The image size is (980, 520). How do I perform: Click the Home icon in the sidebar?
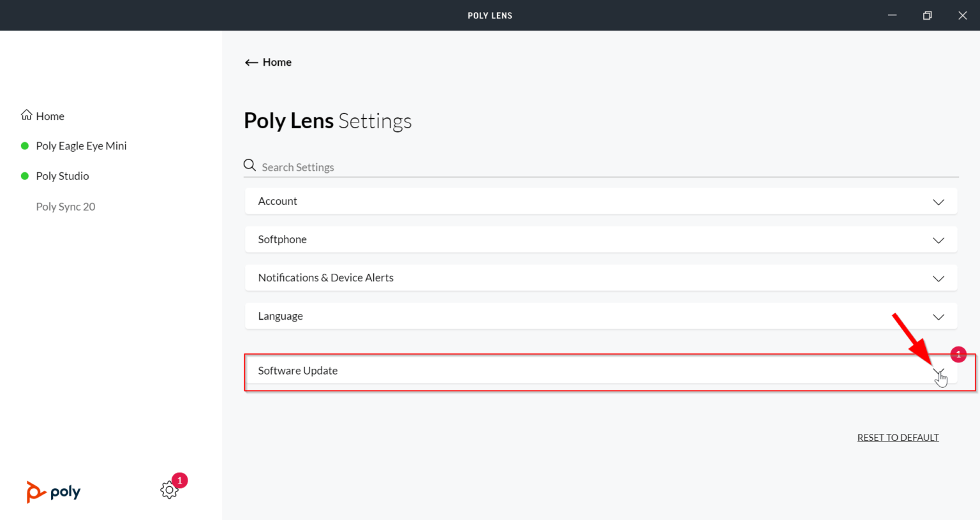pyautogui.click(x=26, y=115)
